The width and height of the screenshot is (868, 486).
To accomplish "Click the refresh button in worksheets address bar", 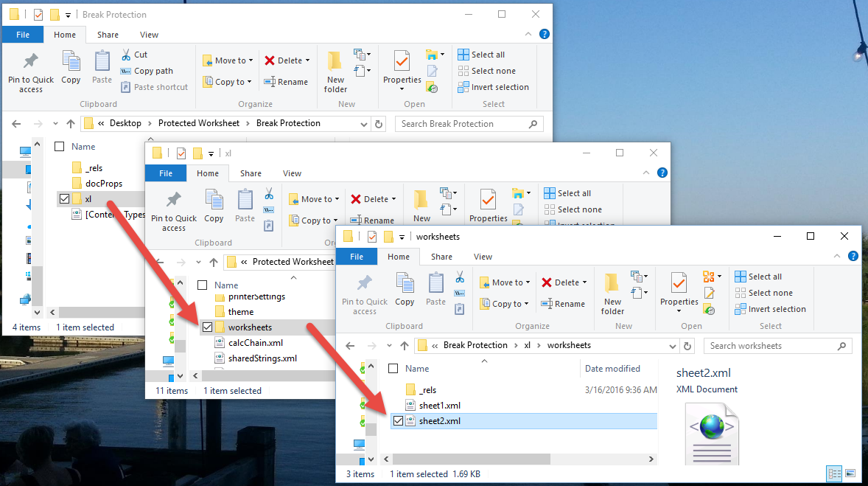I will point(687,346).
